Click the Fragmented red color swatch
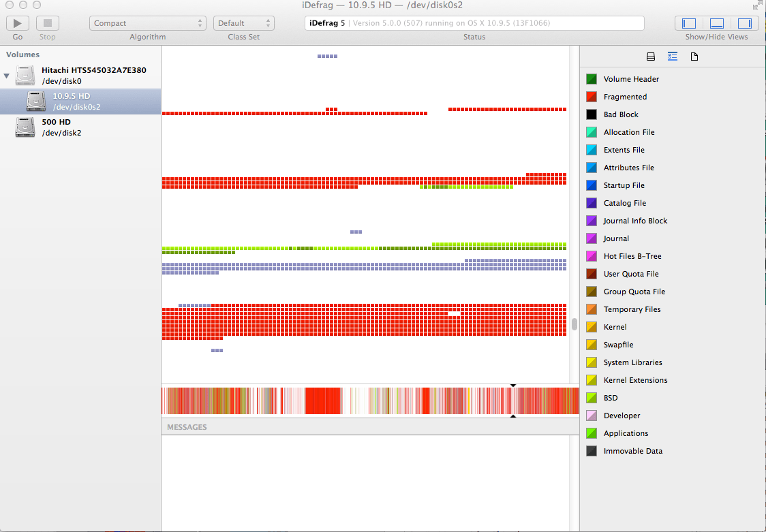Viewport: 766px width, 532px height. [592, 97]
